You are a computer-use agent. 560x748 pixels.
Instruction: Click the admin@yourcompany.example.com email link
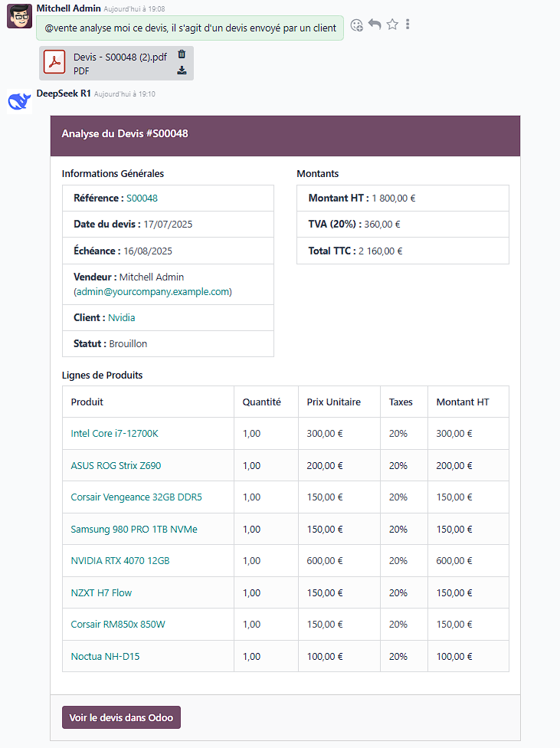point(152,292)
